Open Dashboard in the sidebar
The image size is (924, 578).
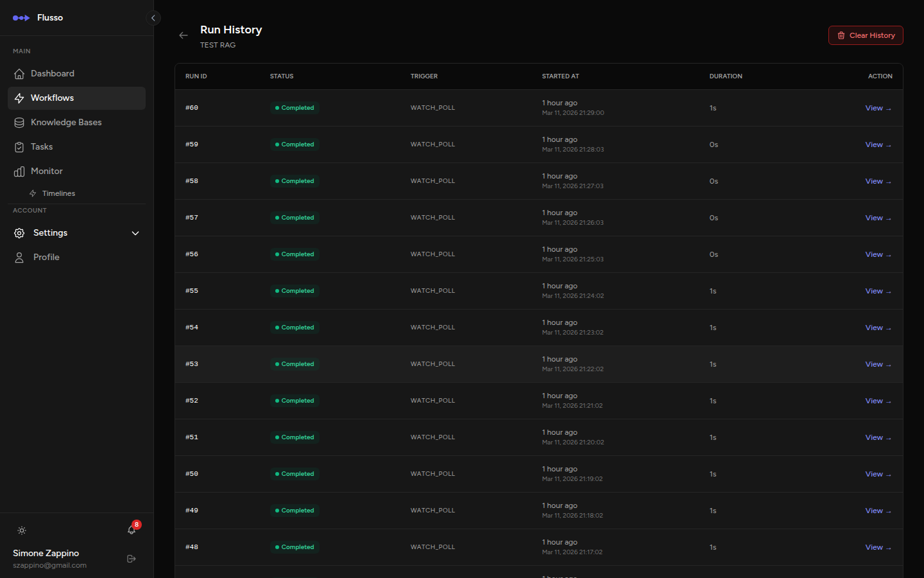[76, 74]
